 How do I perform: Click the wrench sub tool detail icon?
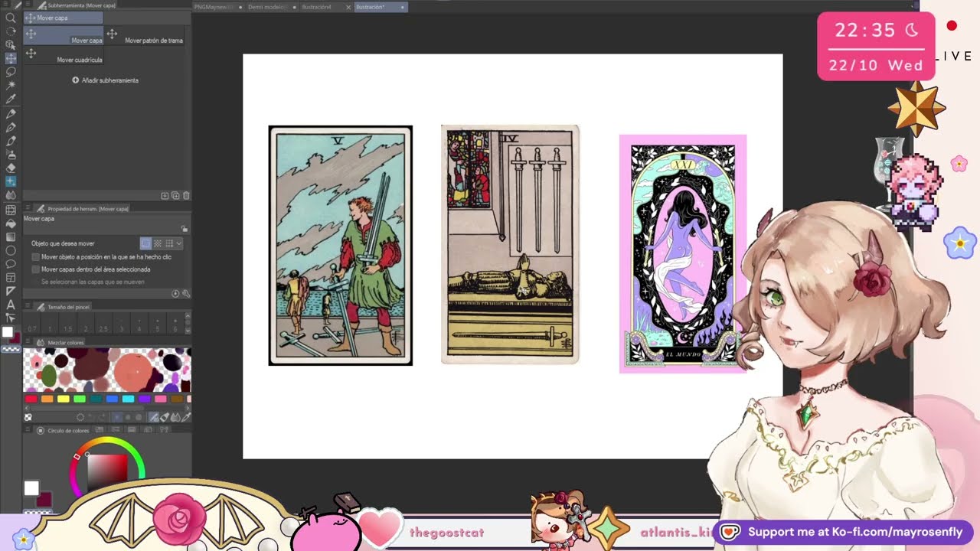(186, 294)
